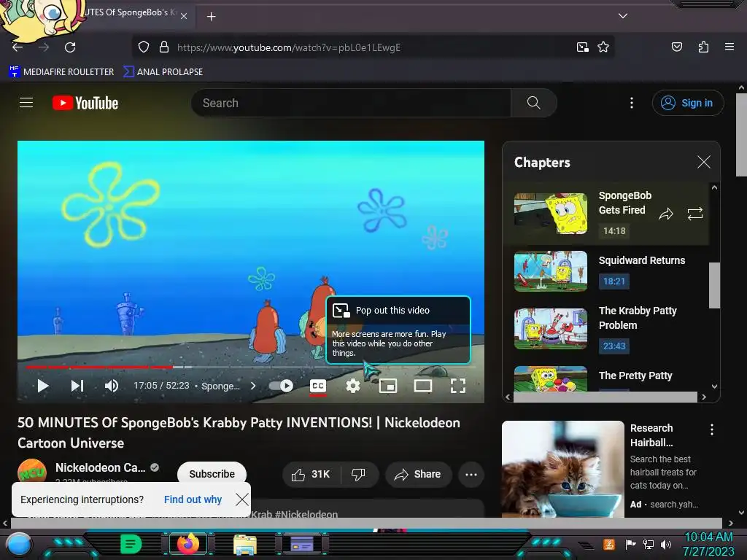Click the system tray volume icon
The width and height of the screenshot is (747, 560).
point(665,544)
